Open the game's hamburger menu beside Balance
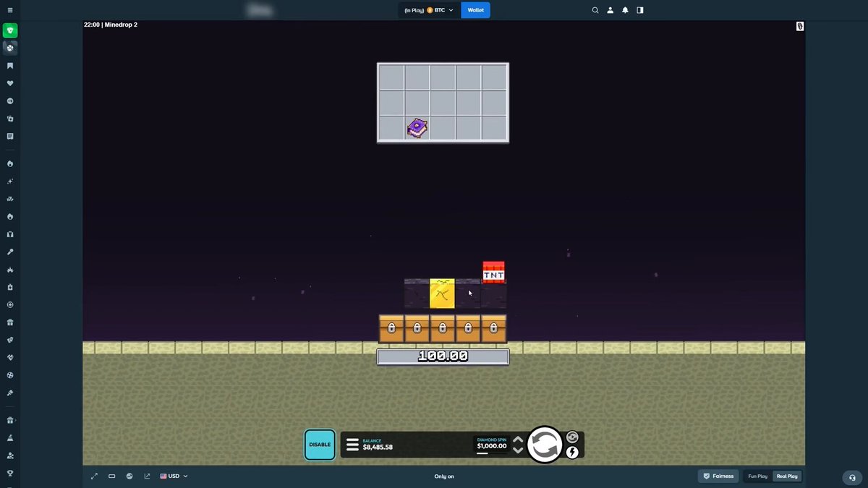The image size is (868, 488). [352, 445]
